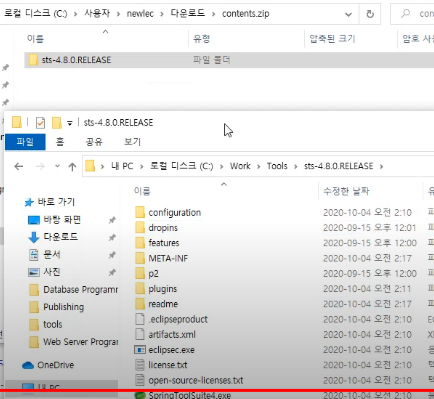The width and height of the screenshot is (434, 399).
Task: Click newlec breadcrumb in contents.zip address bar
Action: tap(140, 14)
